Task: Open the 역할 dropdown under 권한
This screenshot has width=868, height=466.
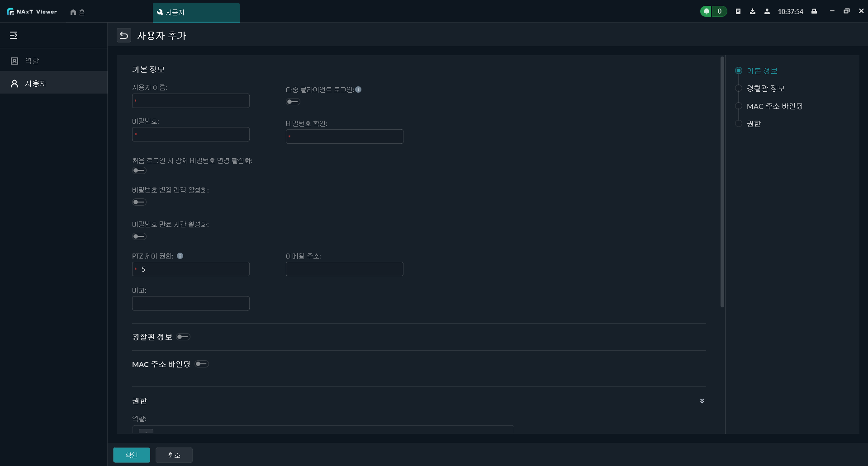Action: 323,429
